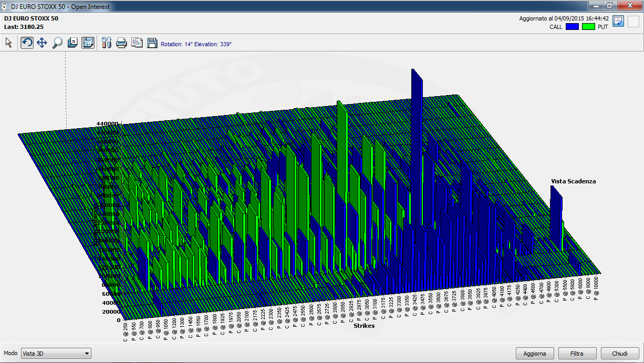Activate the rotate chart tool
The width and height of the screenshot is (644, 363).
pos(27,43)
